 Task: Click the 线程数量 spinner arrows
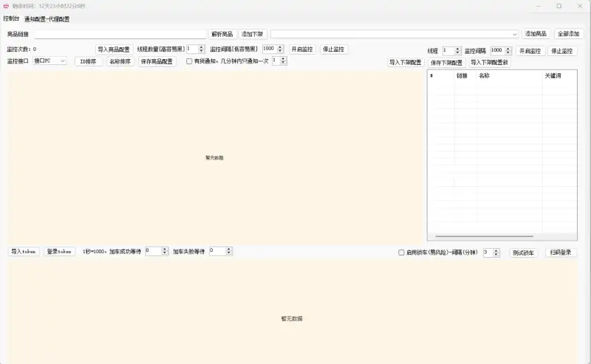(202, 49)
